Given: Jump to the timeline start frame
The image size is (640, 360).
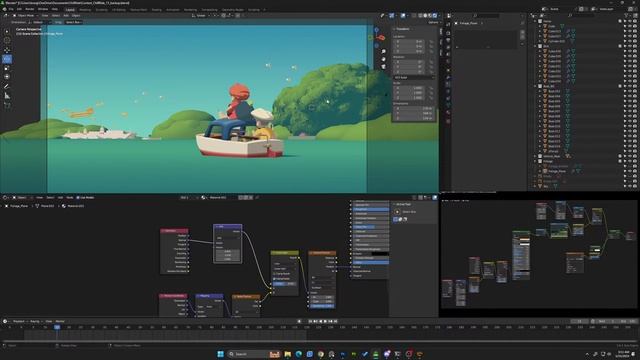Looking at the screenshot, I should 310,321.
